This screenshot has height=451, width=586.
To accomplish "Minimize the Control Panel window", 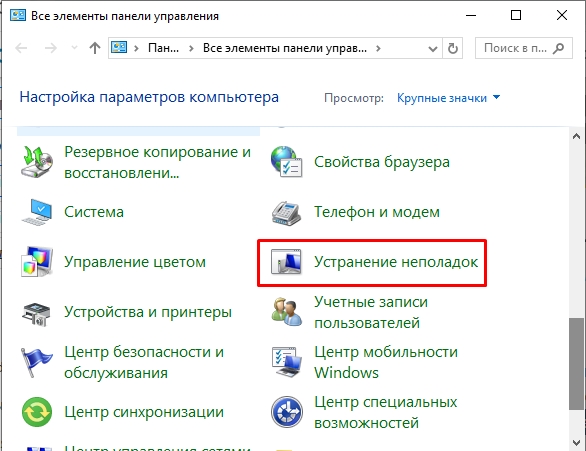I will (471, 16).
